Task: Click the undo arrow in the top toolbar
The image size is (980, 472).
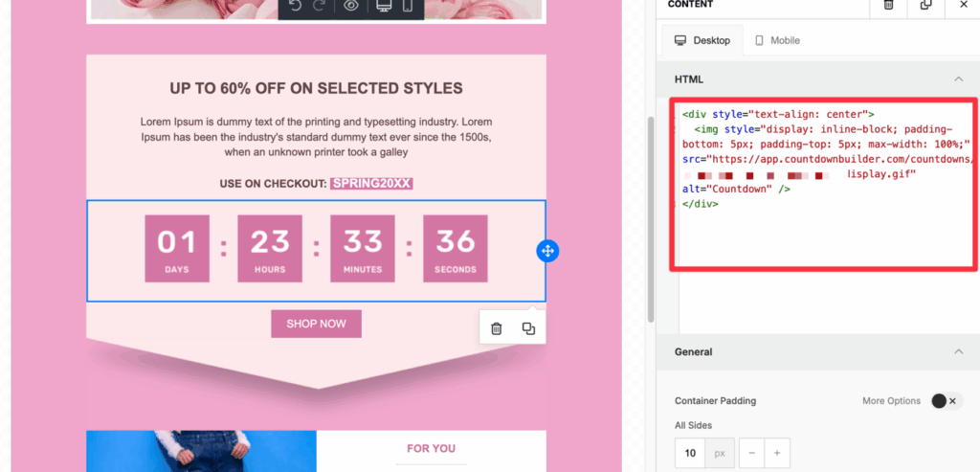Action: pos(297,6)
